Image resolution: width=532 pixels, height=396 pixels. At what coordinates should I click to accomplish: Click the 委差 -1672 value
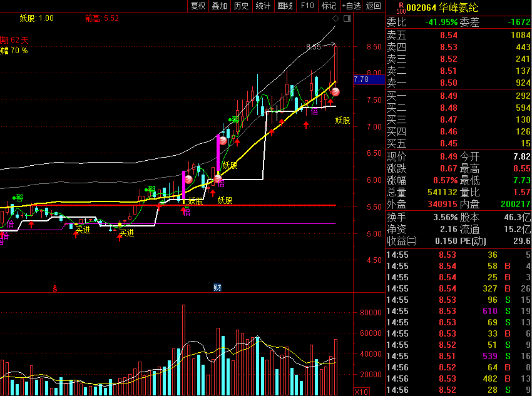(x=519, y=22)
